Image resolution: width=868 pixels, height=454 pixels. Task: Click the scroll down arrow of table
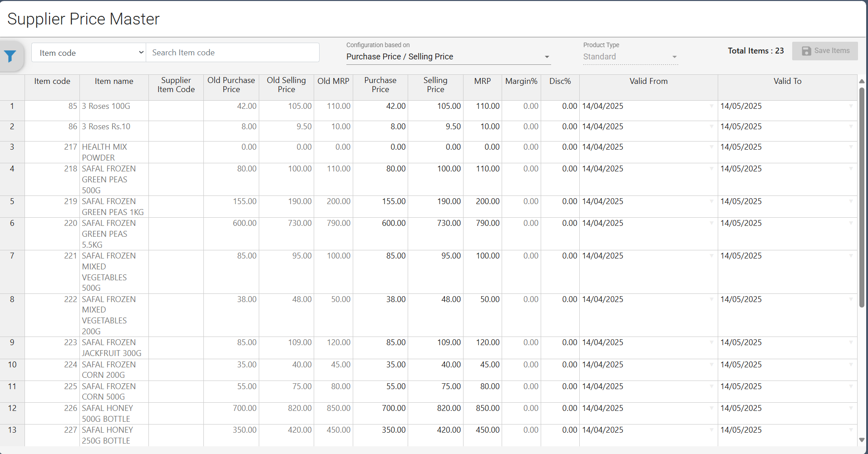(862, 440)
